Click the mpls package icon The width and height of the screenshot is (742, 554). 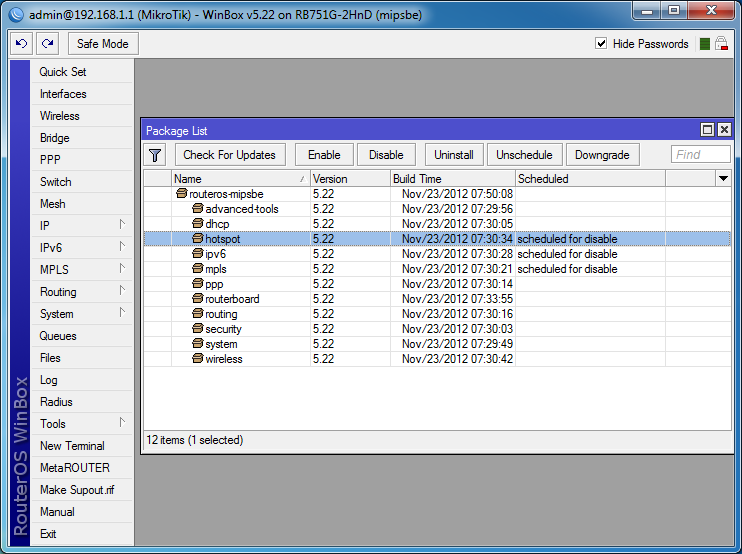(197, 268)
